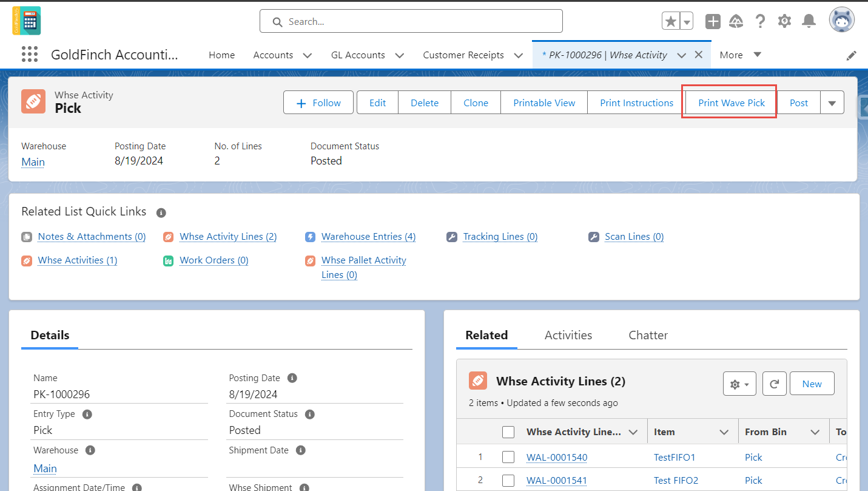Open the setup gear icon

click(784, 21)
